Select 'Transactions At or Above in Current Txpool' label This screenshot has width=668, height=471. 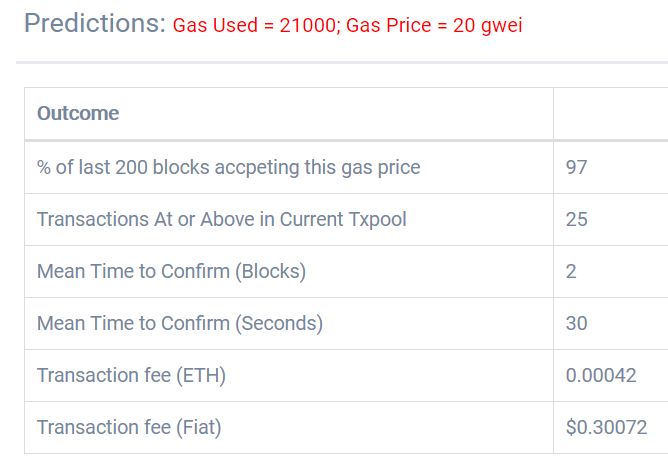(x=221, y=219)
